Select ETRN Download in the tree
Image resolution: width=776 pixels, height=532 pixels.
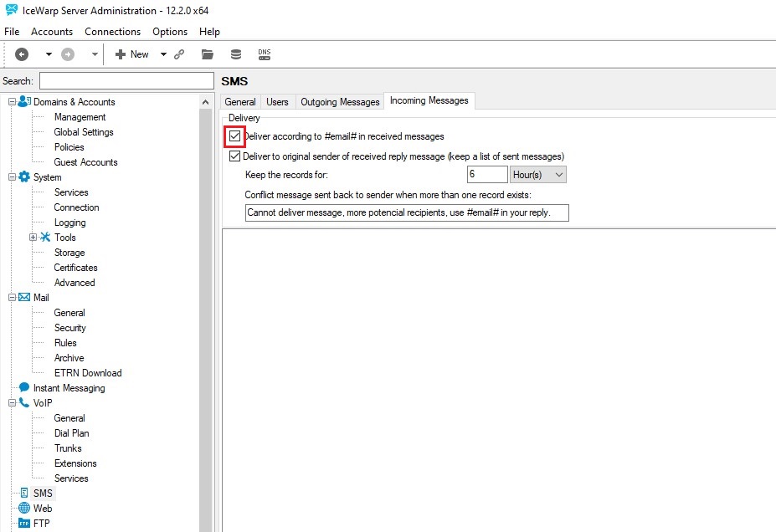tap(88, 373)
